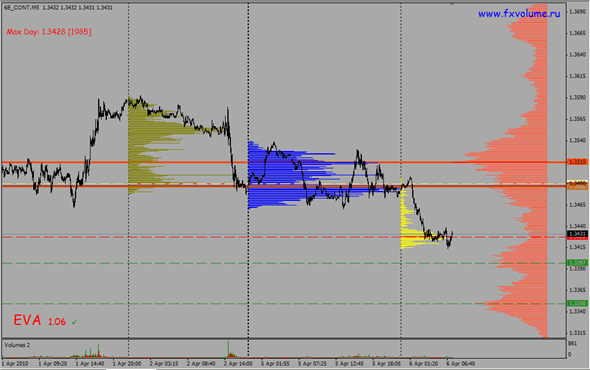Click the 861 volume scale label

click(x=572, y=343)
